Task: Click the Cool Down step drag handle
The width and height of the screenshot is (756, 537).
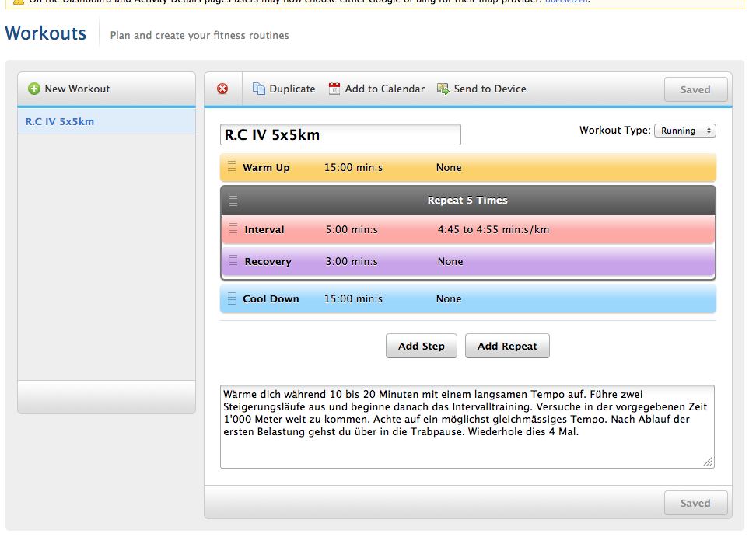Action: click(x=232, y=298)
